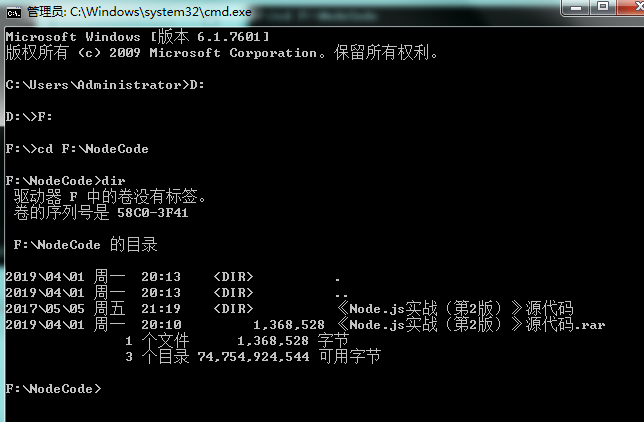Click the 1 个文件 summary line
Screen dimensions: 644x422
tap(237, 341)
